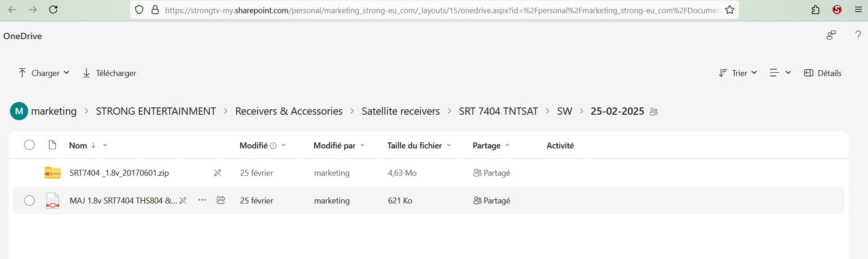The height and width of the screenshot is (259, 868).
Task: Click the marketing avatar circle M
Action: click(19, 111)
